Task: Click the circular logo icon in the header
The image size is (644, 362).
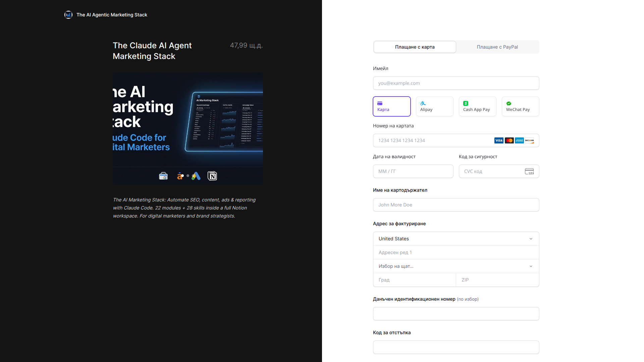Action: click(x=68, y=15)
